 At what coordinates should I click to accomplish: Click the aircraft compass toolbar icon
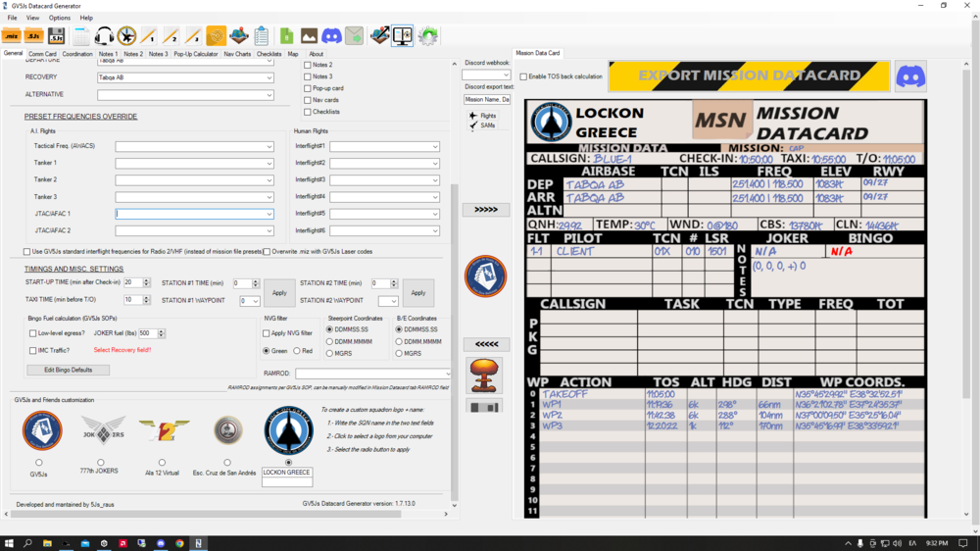tap(126, 36)
